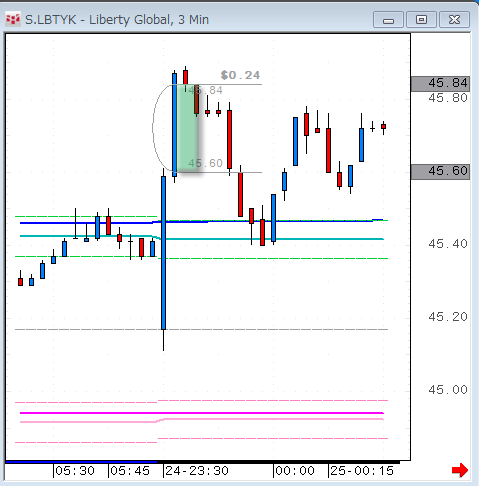479x486 pixels.
Task: Select the gray dashed horizontal line near 45.20
Action: pyautogui.click(x=202, y=329)
